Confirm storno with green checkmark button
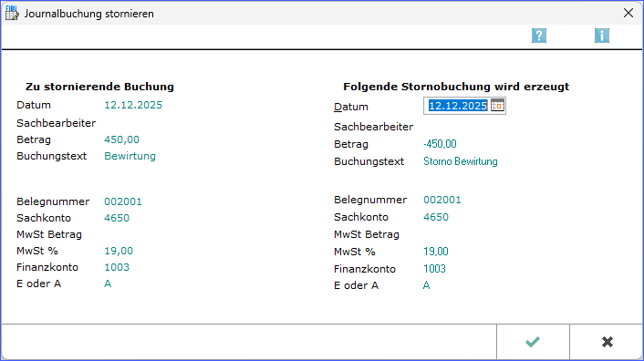The height and width of the screenshot is (361, 644). coord(533,342)
